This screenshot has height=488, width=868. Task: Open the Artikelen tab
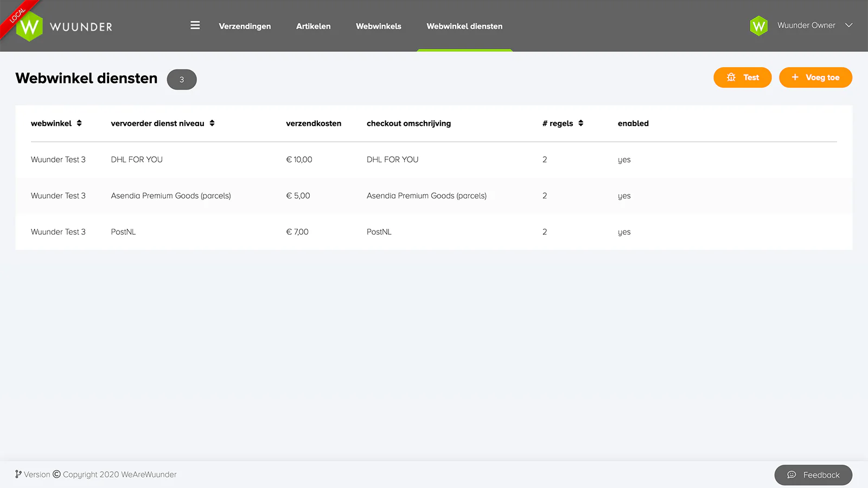[313, 26]
